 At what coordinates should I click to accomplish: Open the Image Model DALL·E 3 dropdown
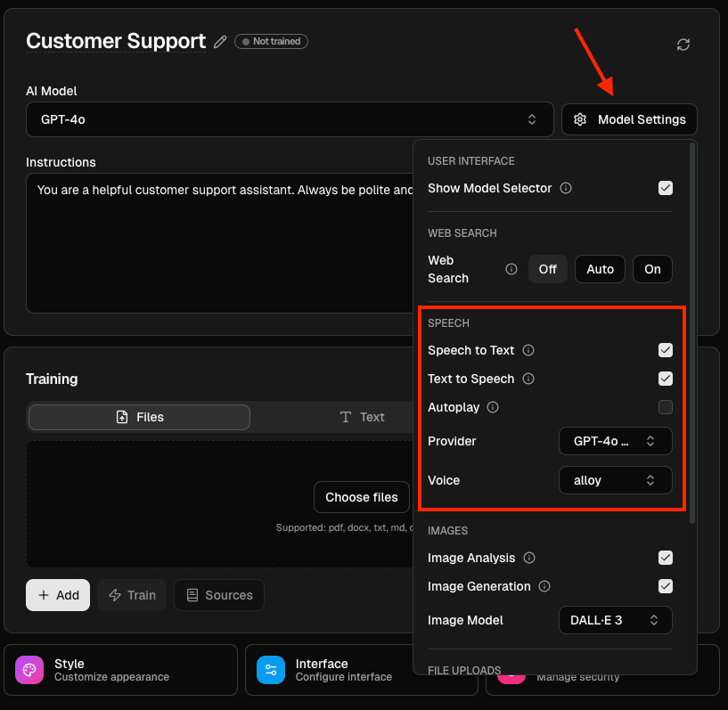[615, 620]
